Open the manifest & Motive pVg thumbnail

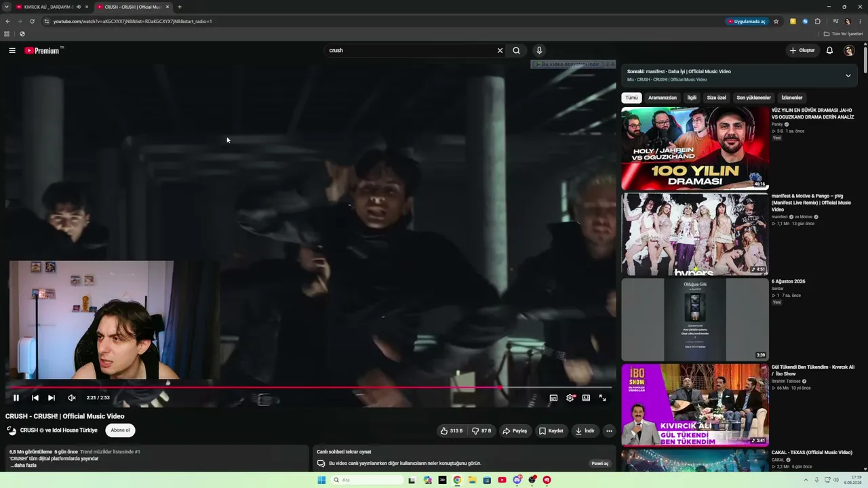pos(695,235)
